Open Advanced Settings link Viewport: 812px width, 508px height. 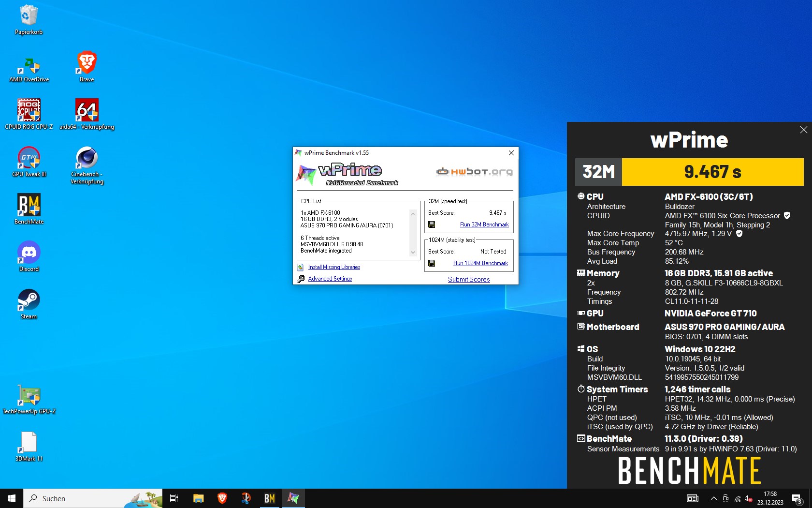pos(330,279)
